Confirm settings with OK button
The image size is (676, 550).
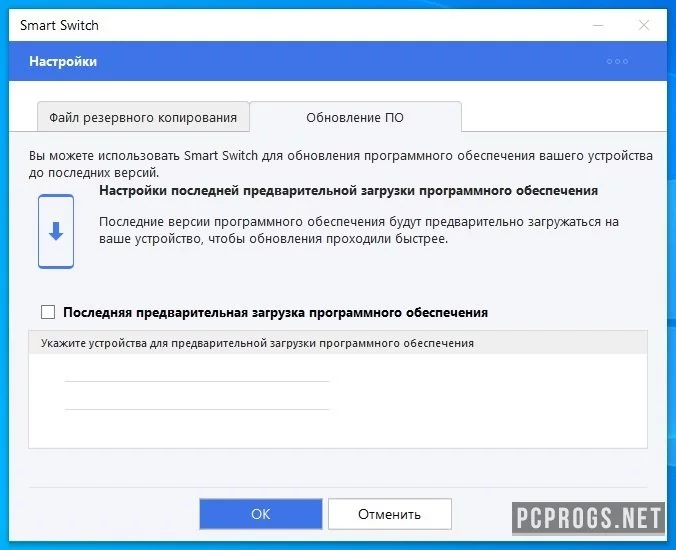pos(261,514)
